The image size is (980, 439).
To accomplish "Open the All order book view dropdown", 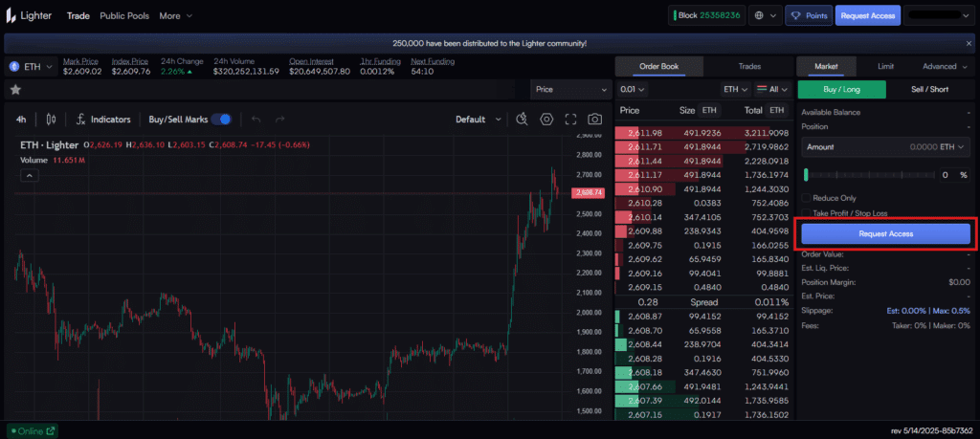I will coord(772,89).
